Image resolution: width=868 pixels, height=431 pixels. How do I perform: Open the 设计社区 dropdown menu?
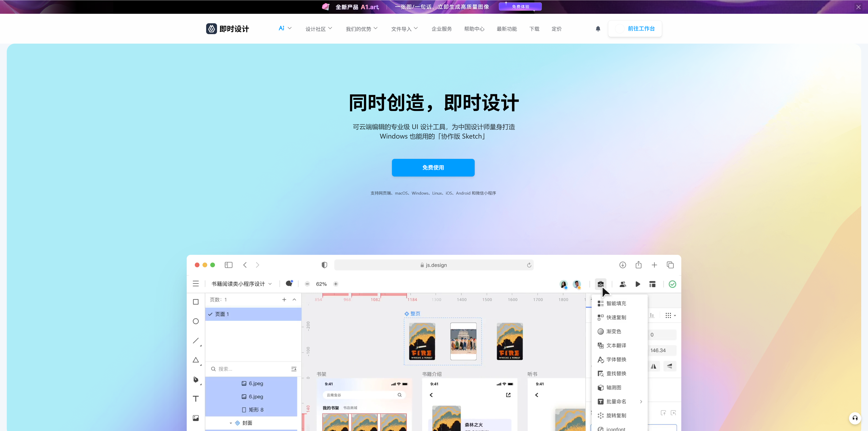pyautogui.click(x=318, y=29)
